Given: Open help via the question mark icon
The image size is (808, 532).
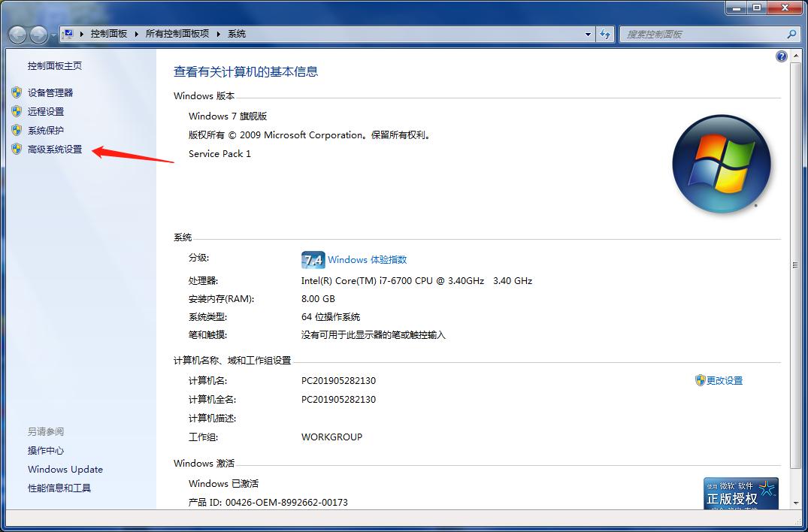Looking at the screenshot, I should coord(781,56).
